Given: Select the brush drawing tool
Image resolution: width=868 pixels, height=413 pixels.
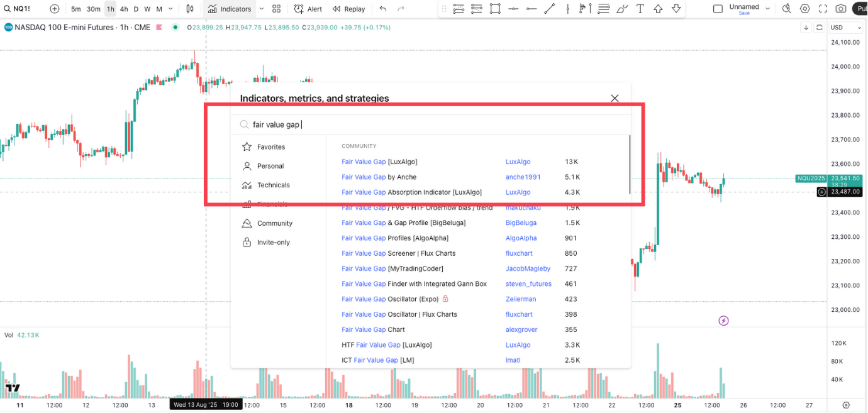Looking at the screenshot, I should point(622,9).
